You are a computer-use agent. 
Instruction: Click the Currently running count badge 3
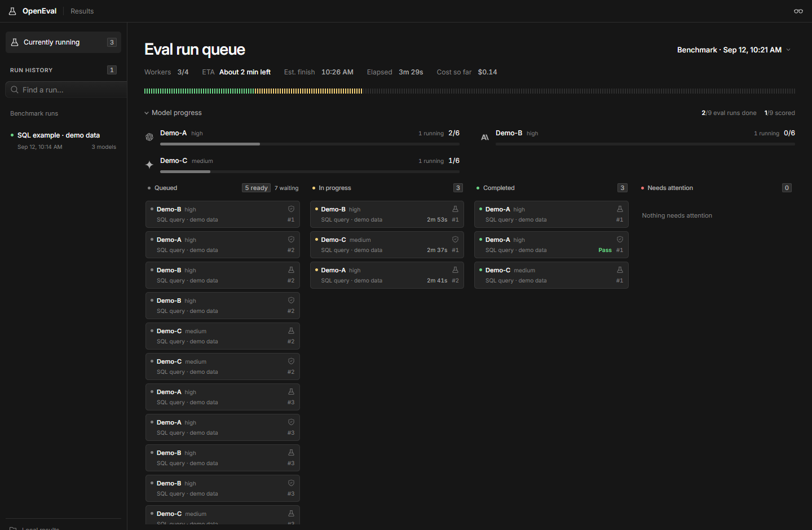(x=112, y=42)
